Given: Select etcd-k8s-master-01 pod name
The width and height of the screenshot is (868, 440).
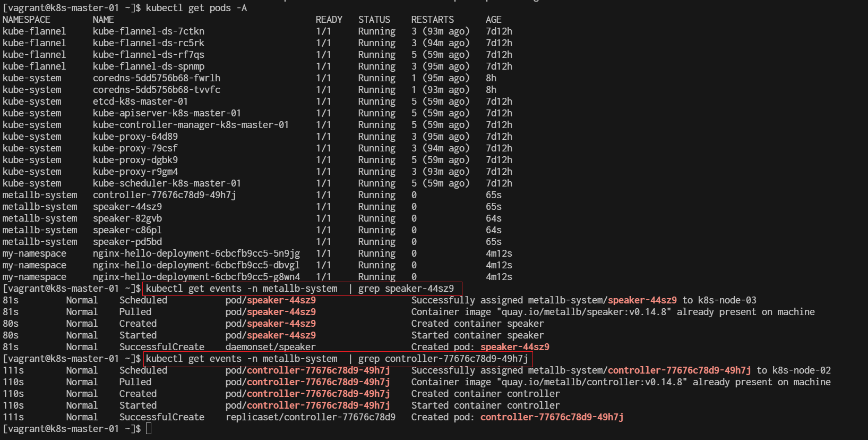Looking at the screenshot, I should (x=141, y=101).
